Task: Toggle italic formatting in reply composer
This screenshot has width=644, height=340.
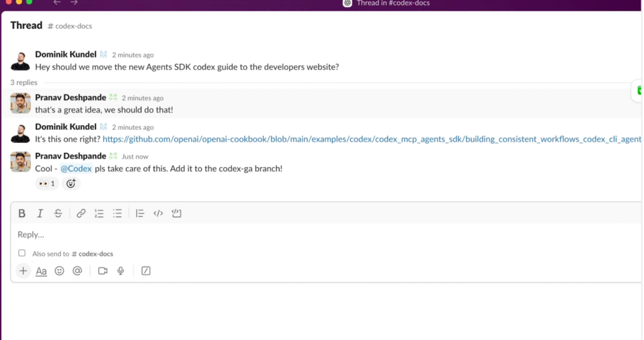Action: pos(40,213)
